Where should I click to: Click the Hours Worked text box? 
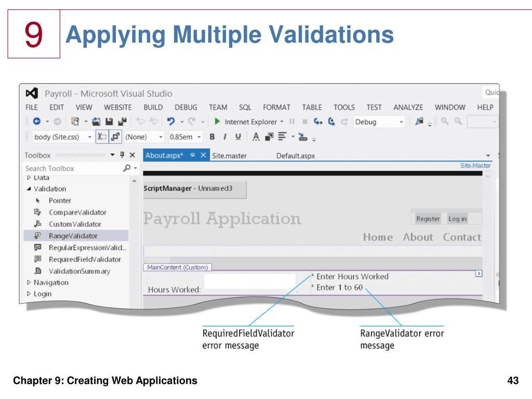click(250, 281)
